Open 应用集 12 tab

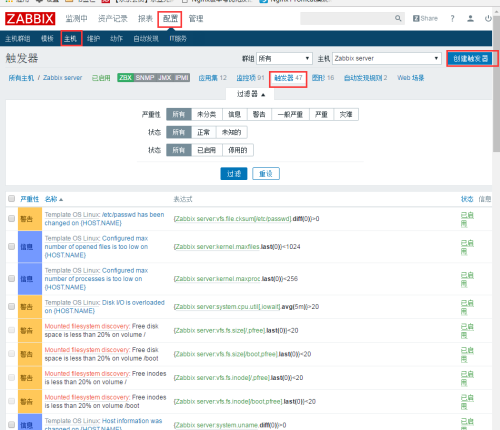click(213, 78)
